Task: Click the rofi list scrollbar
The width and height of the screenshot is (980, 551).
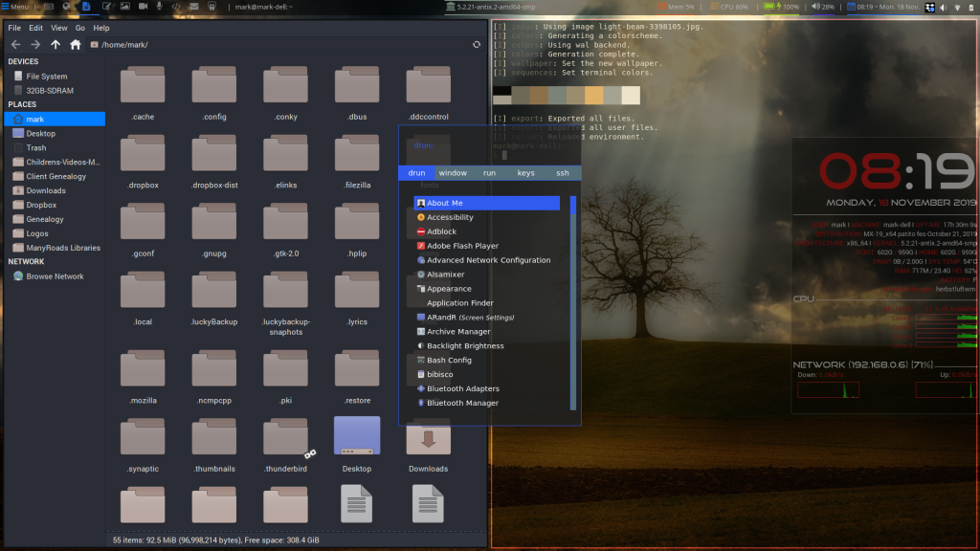Action: pos(573,303)
